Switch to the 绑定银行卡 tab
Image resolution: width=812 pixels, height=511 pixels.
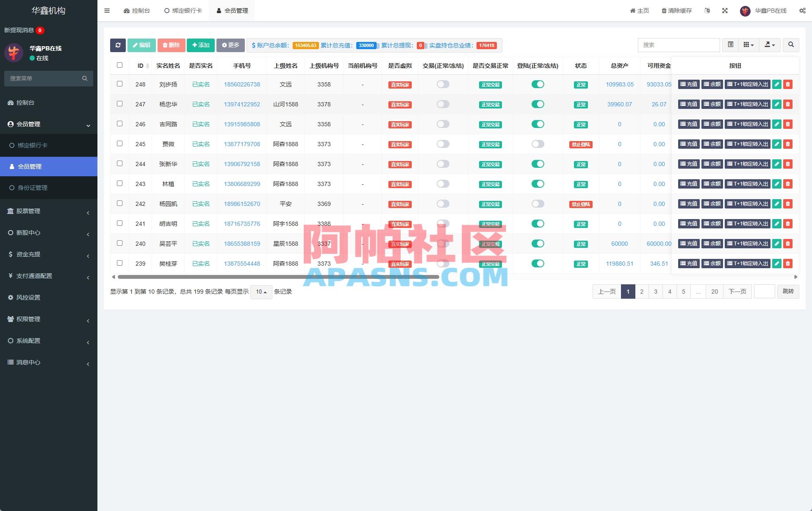(183, 11)
